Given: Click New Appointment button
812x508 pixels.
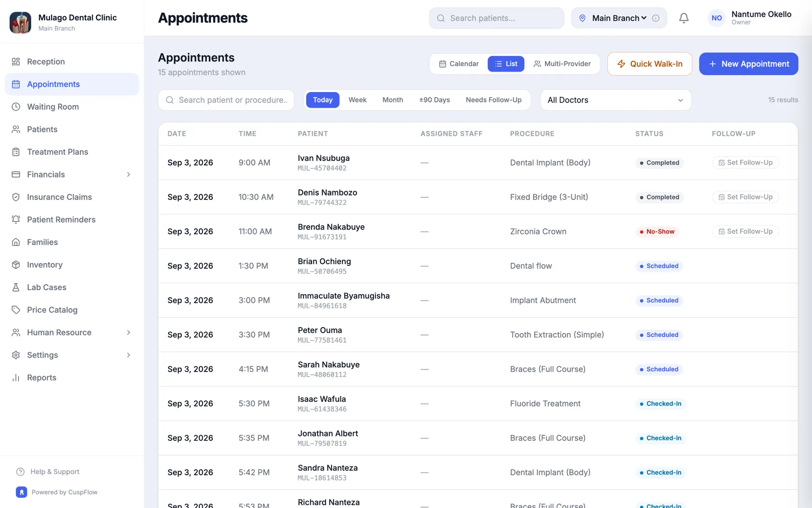Looking at the screenshot, I should 748,64.
